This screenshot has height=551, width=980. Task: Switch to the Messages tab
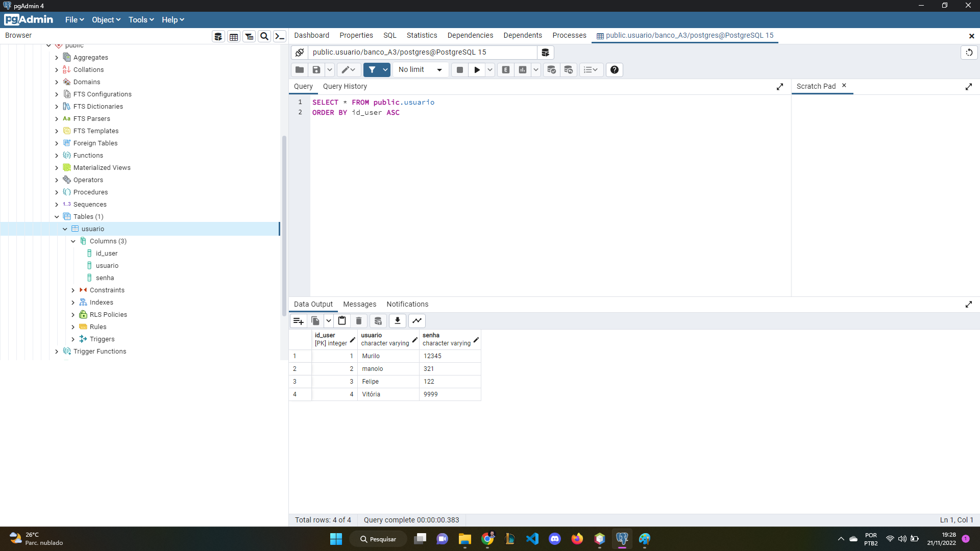(x=359, y=304)
